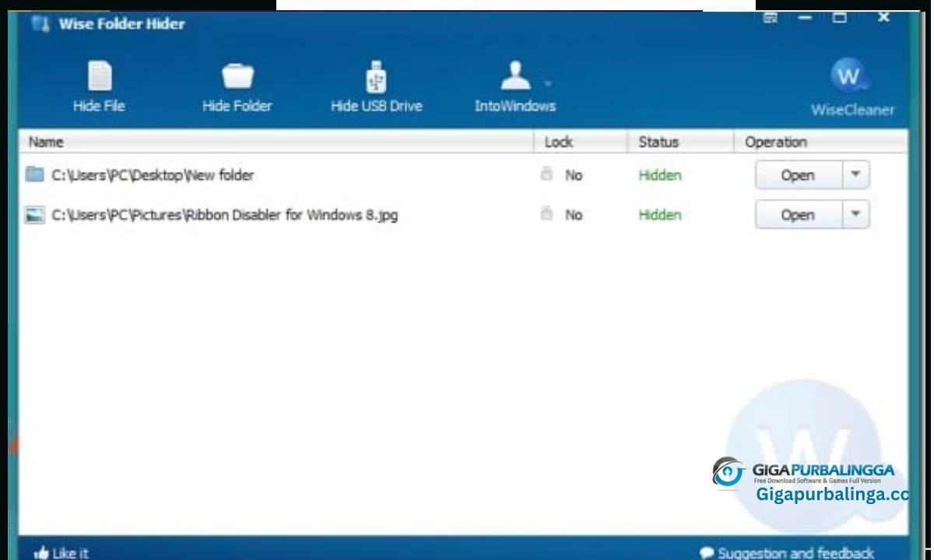Click lock icon in New folder row
The width and height of the screenshot is (934, 560).
pos(546,174)
